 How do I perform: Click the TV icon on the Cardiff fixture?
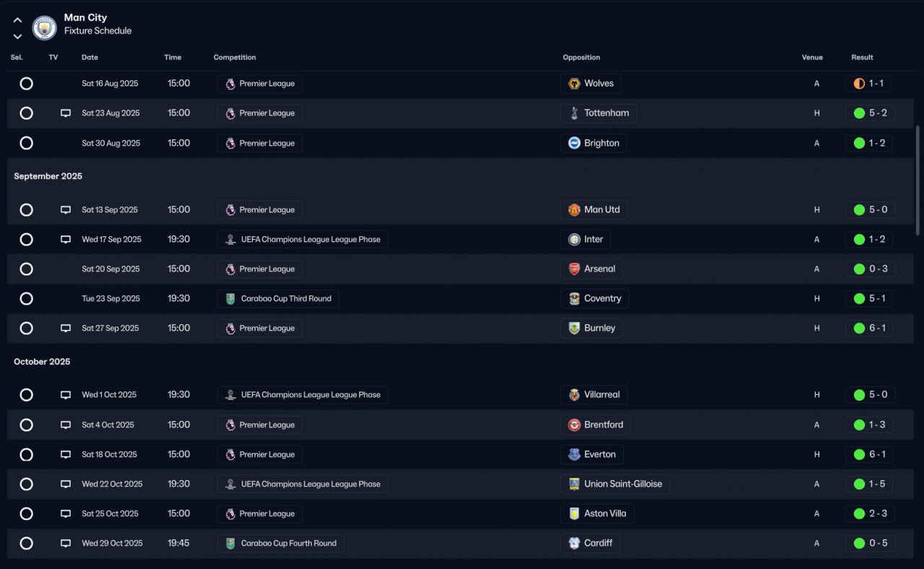tap(66, 543)
